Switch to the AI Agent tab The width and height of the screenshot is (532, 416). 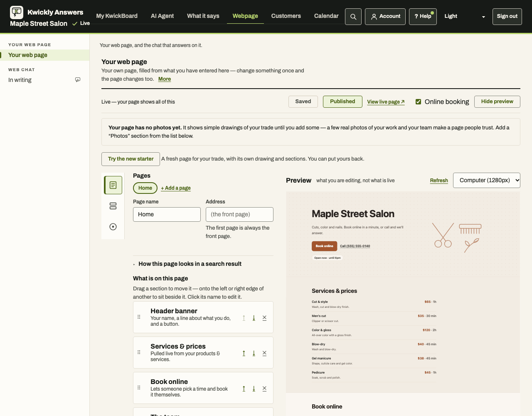pyautogui.click(x=162, y=16)
